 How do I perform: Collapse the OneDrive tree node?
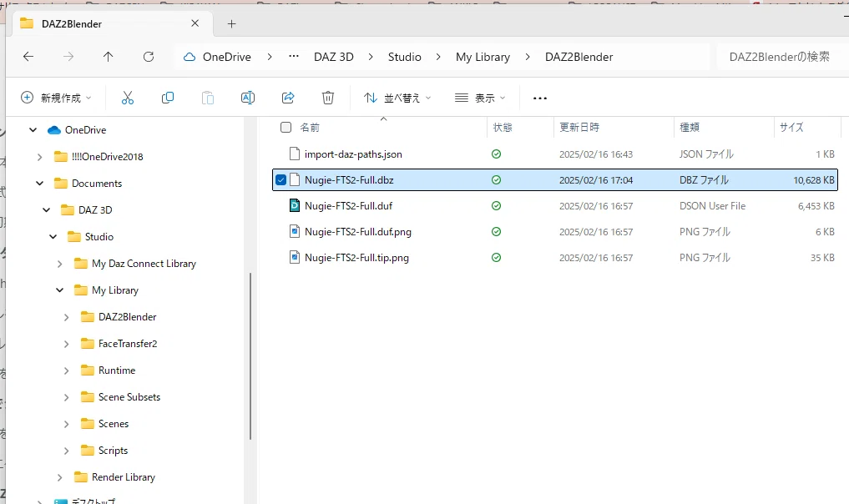pos(33,130)
